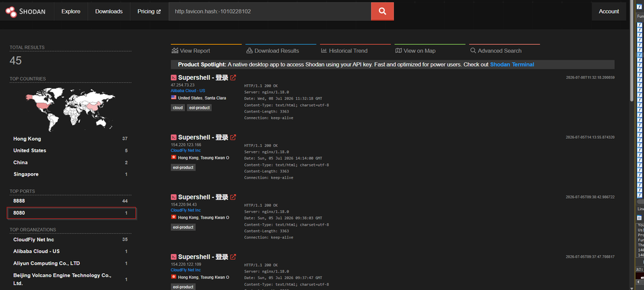Click the chart icon next to View Report
Screen dimensions: 644x290
[x=175, y=50]
